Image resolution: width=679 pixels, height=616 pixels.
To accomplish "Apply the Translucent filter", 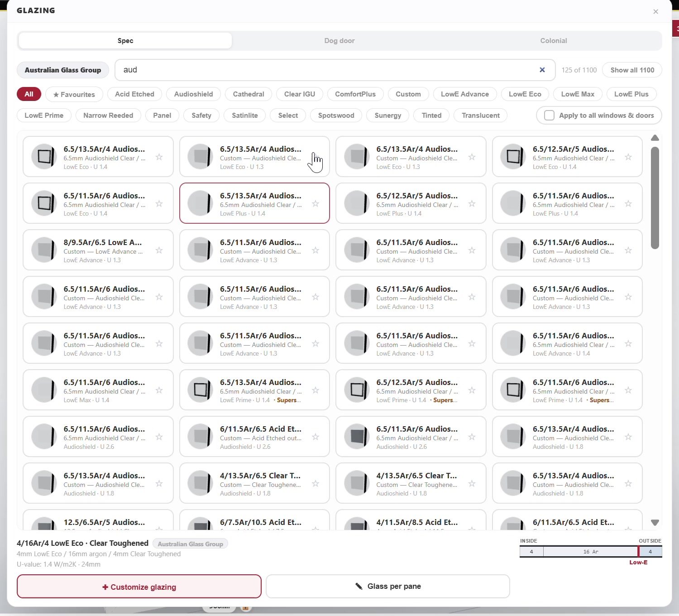I will pos(481,115).
